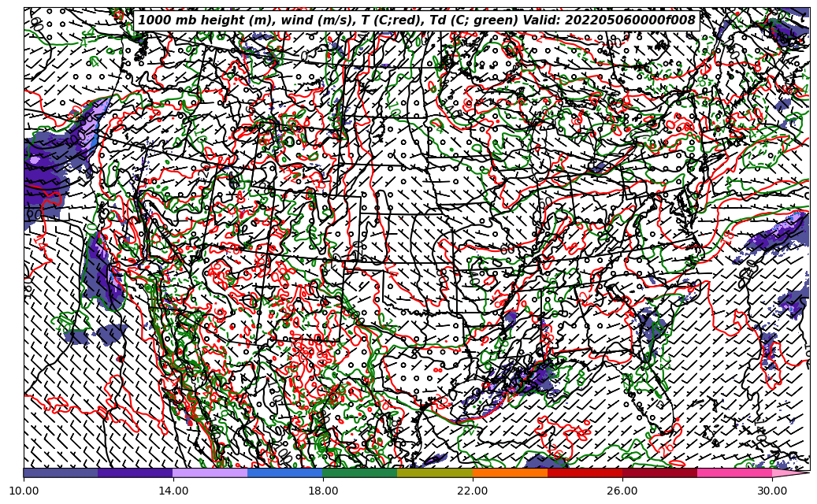817x504 pixels.
Task: Select the 26.00 colorbar tick label
Action: (x=622, y=491)
